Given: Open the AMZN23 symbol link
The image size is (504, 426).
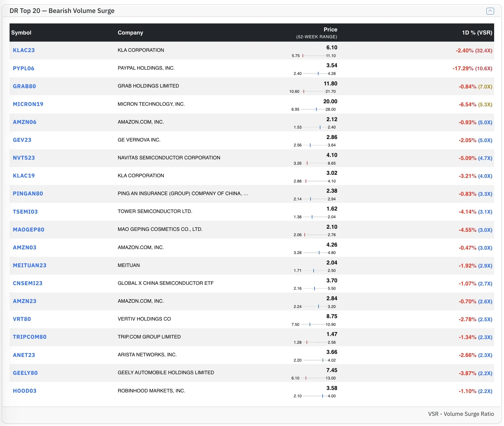Looking at the screenshot, I should (25, 301).
